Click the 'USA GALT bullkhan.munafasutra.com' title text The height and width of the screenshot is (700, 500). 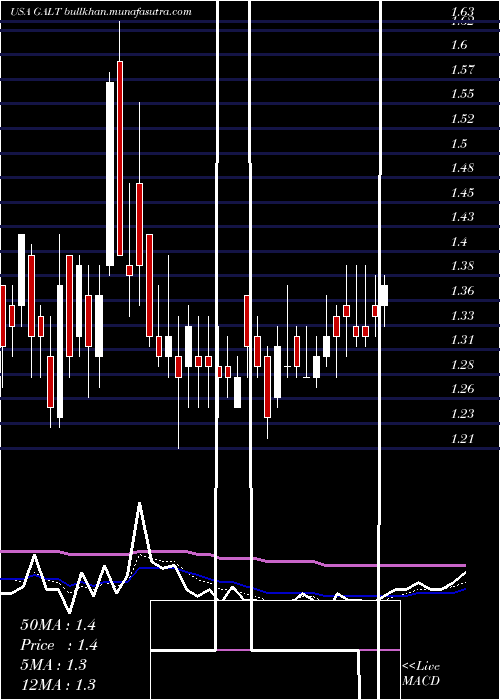pos(101,12)
